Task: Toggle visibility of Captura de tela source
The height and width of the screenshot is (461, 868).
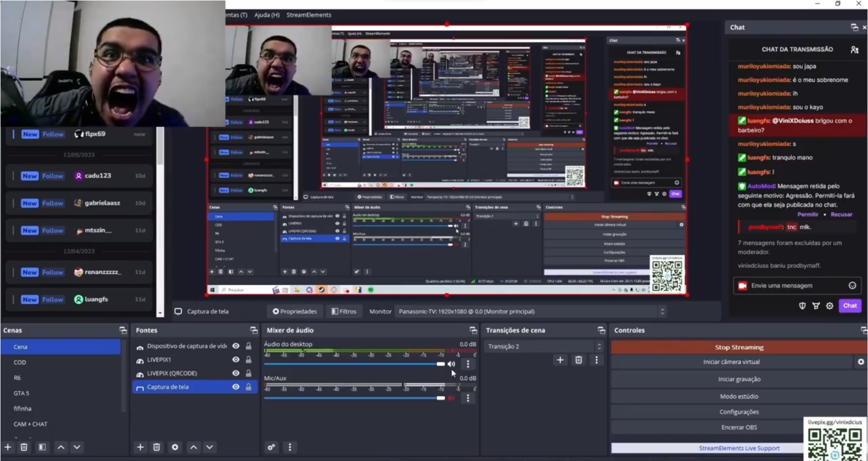Action: (236, 387)
